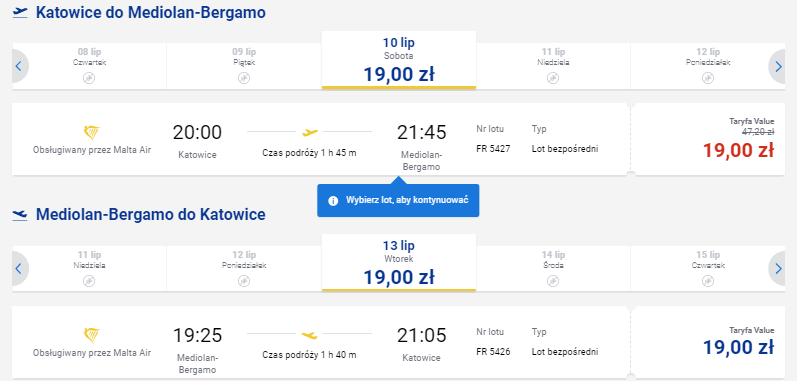Click next dates arrow for outbound flight
This screenshot has height=381, width=797.
[778, 66]
